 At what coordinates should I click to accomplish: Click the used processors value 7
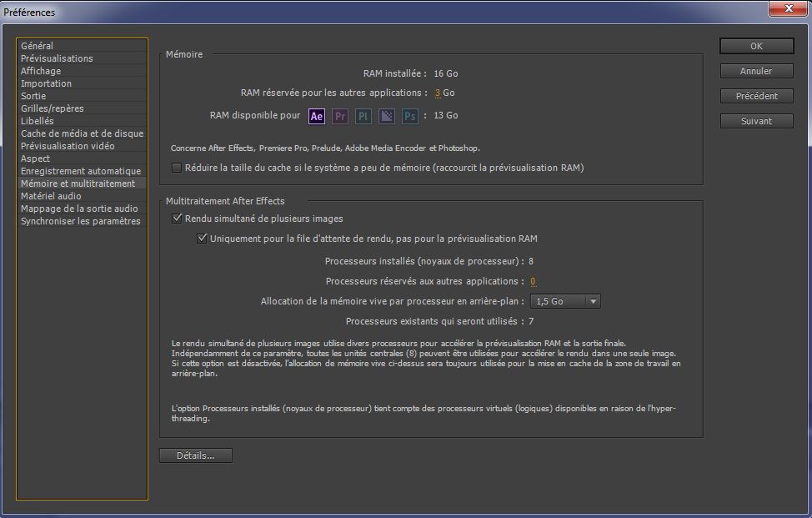(531, 321)
